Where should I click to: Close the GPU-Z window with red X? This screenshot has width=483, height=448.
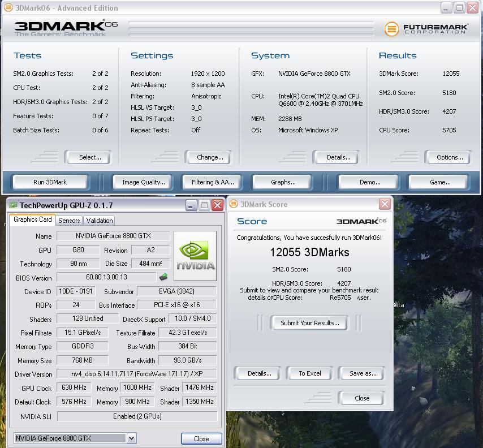pos(218,205)
